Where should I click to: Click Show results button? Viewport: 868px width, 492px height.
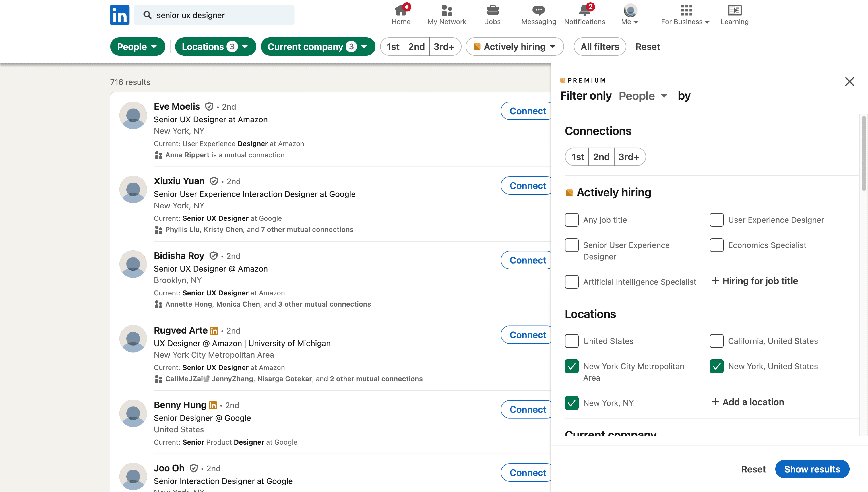[812, 469]
